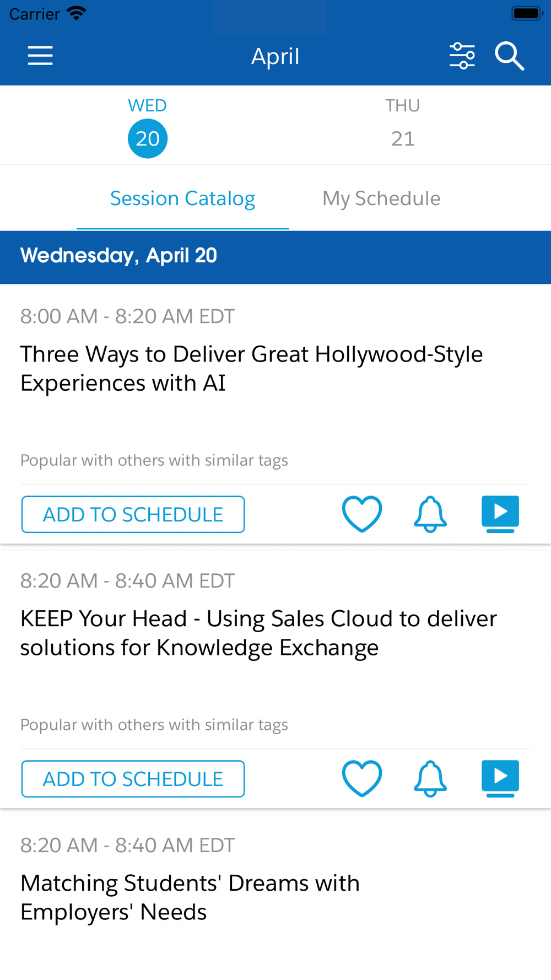Switch to the My Schedule tab

[381, 198]
